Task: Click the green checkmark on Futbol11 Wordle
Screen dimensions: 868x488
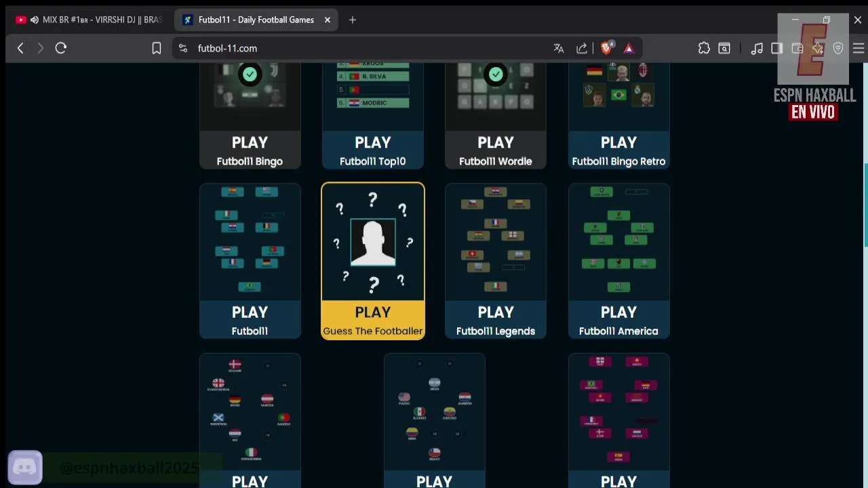Action: tap(496, 74)
